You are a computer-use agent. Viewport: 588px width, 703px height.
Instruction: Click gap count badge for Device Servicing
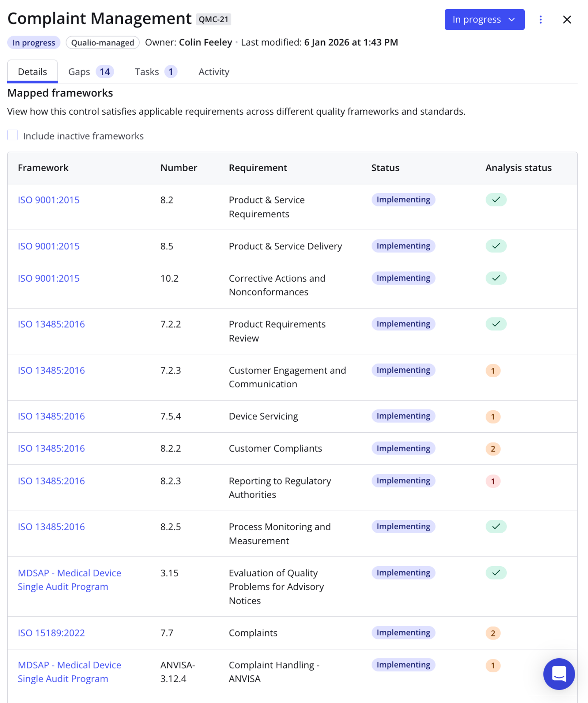tap(493, 416)
